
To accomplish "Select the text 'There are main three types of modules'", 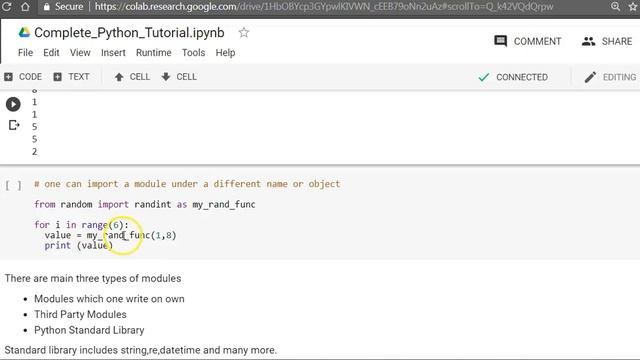I will pos(93,278).
